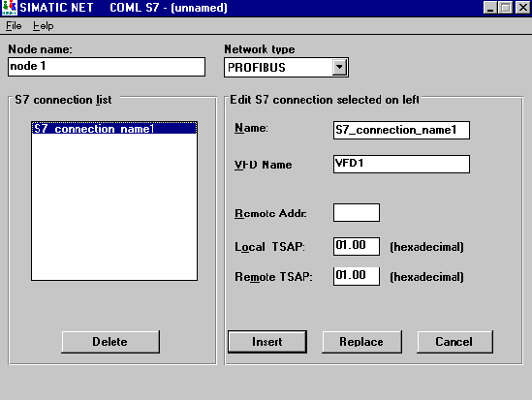The height and width of the screenshot is (400, 532).
Task: Minimize the COML S7 window
Action: (490, 8)
